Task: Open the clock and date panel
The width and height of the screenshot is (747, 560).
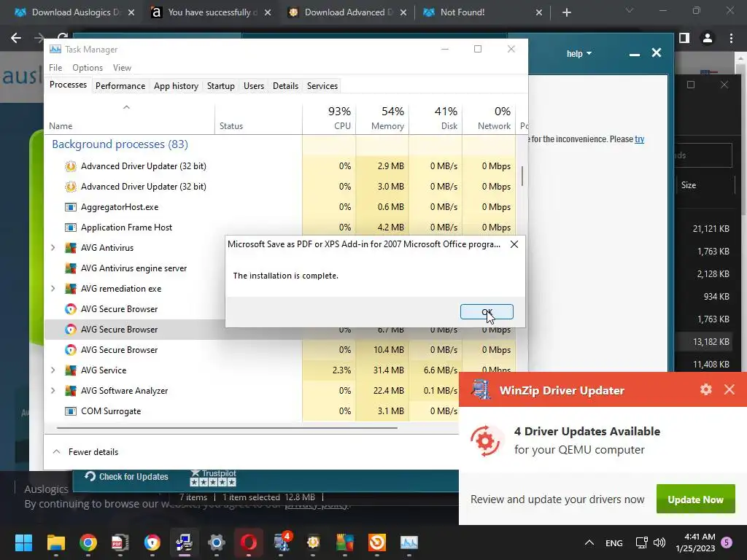Action: (x=695, y=542)
